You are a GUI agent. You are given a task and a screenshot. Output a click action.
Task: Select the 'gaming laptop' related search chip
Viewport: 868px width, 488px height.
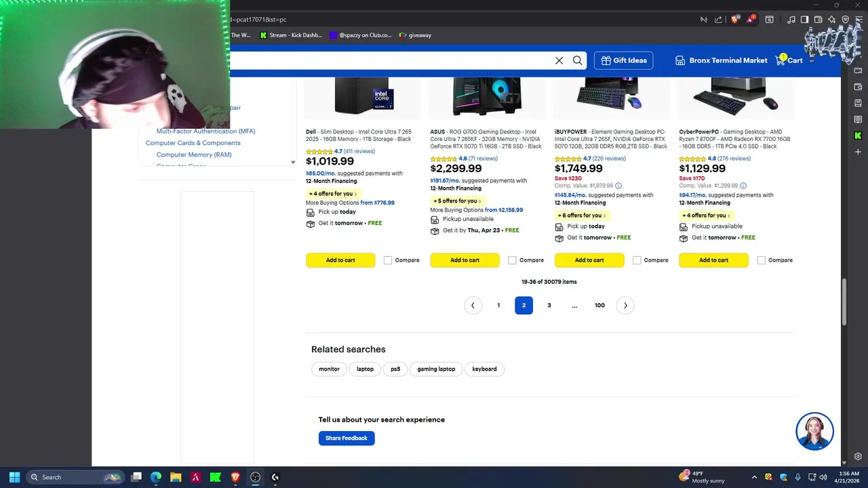pos(436,369)
